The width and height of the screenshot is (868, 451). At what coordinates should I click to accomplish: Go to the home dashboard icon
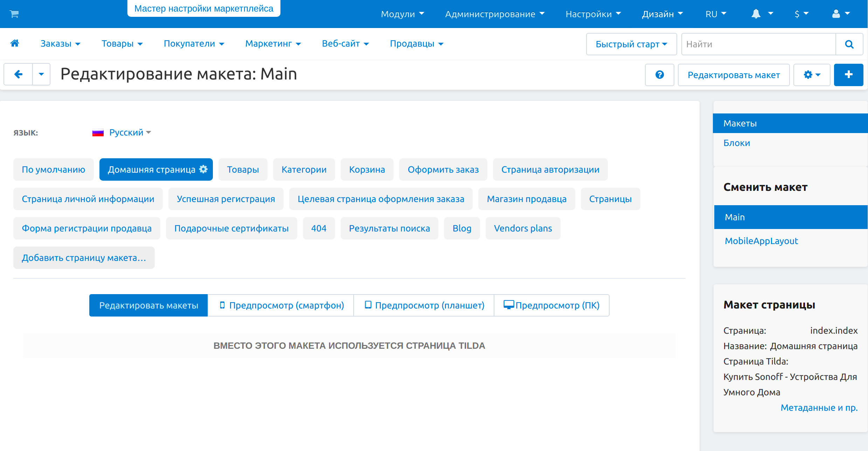coord(15,43)
